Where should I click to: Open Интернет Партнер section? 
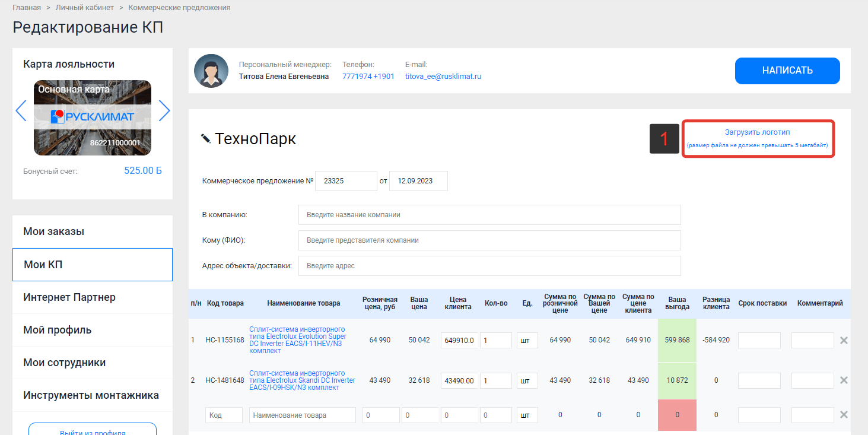(93, 297)
